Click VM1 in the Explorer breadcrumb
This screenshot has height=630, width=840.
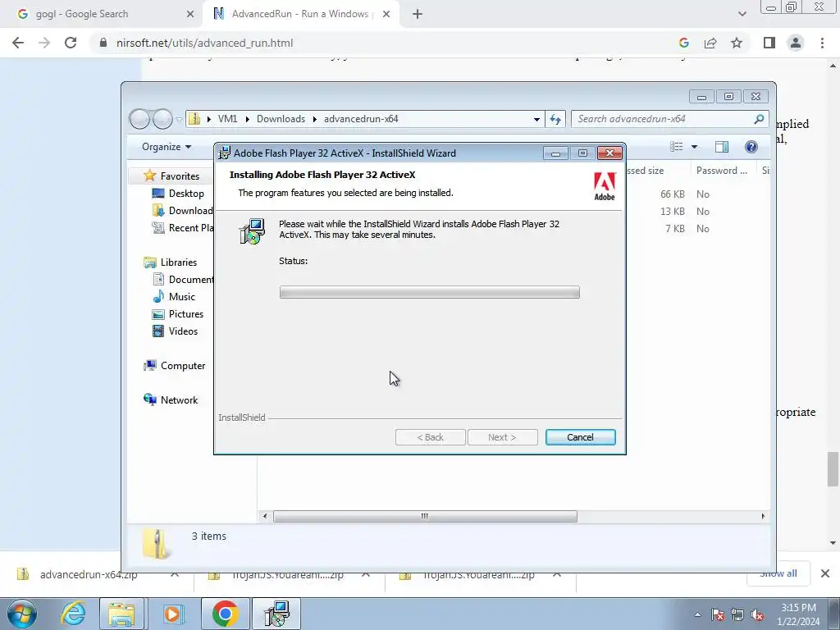[x=227, y=119]
